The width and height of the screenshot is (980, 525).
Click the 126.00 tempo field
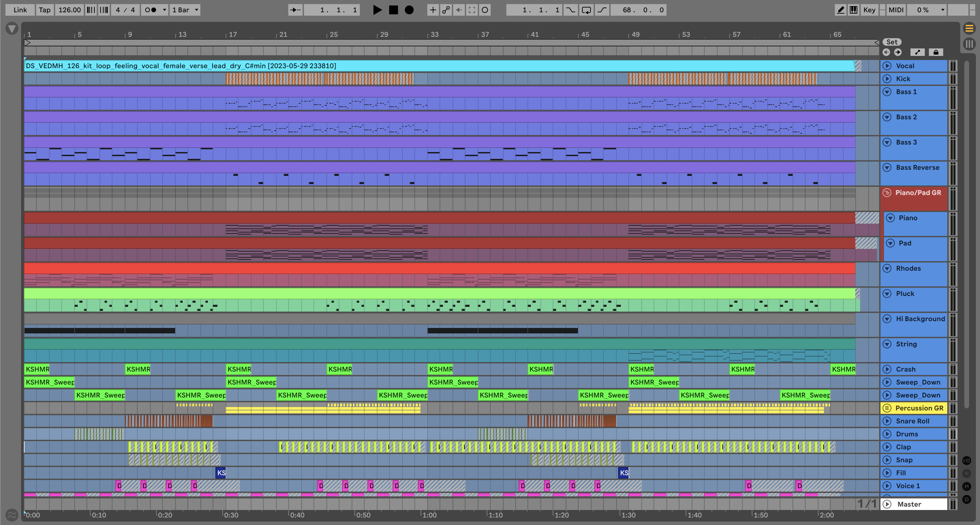coord(70,10)
